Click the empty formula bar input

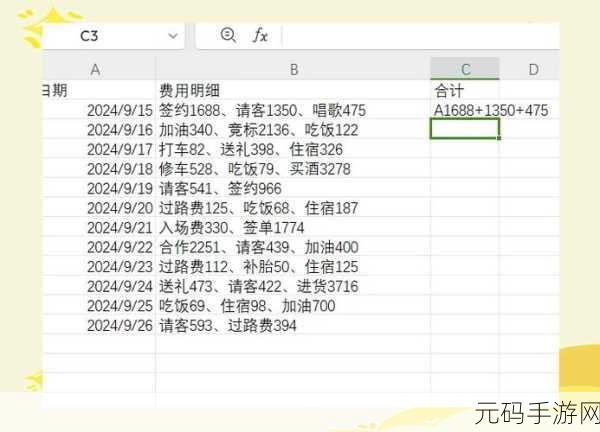pos(421,36)
